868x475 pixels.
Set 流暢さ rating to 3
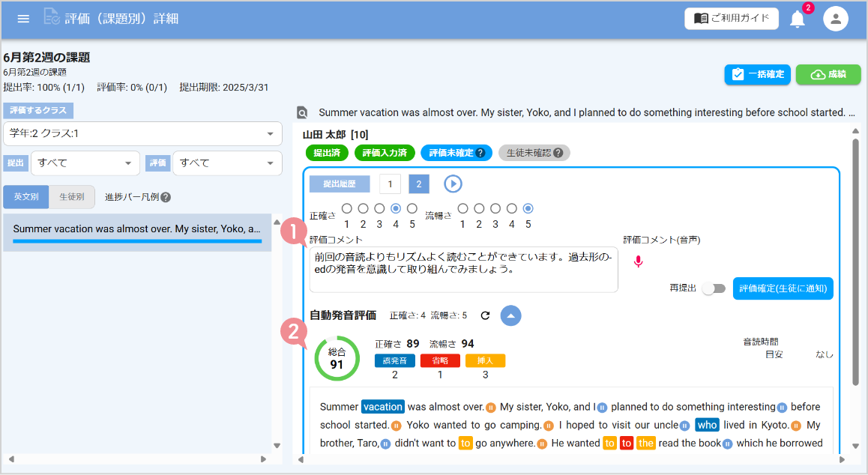point(495,209)
